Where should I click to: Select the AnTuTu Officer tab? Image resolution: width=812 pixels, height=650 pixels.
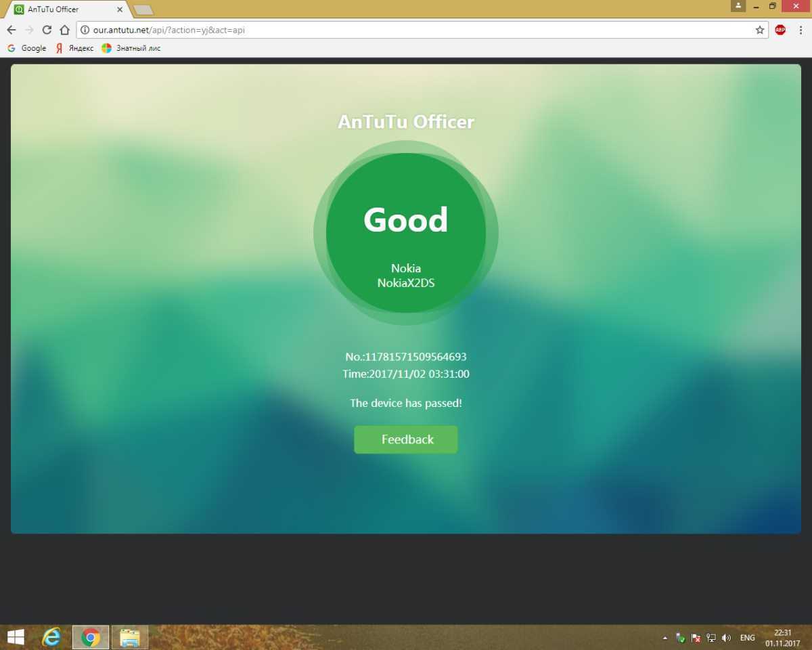coord(64,9)
